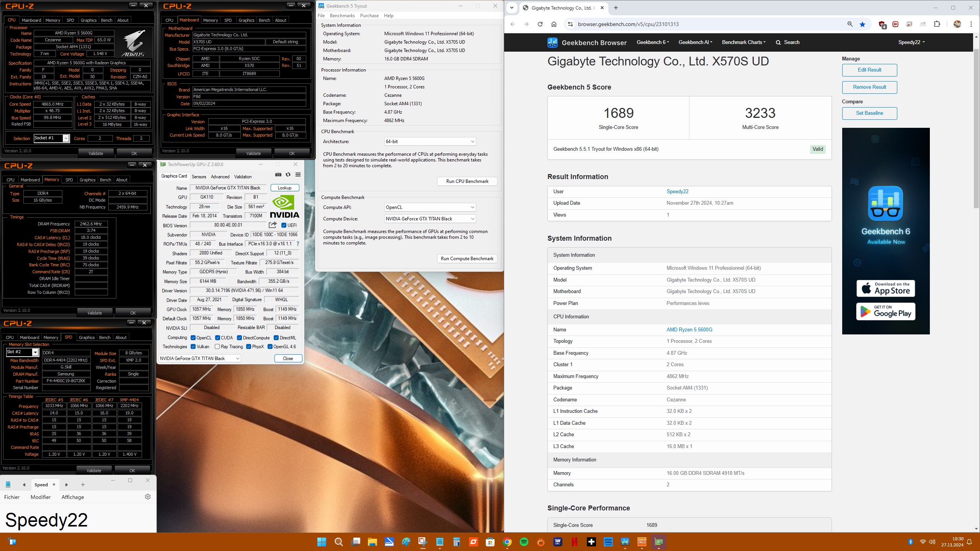Toggle the UEFI checkbox in GPU-Z
The height and width of the screenshot is (551, 980).
[284, 225]
